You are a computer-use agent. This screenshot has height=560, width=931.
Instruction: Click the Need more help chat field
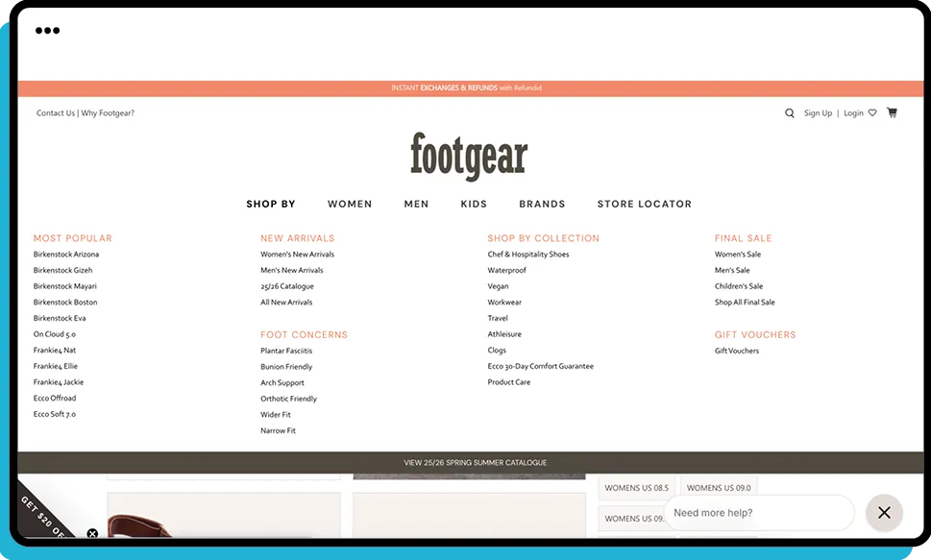click(759, 513)
